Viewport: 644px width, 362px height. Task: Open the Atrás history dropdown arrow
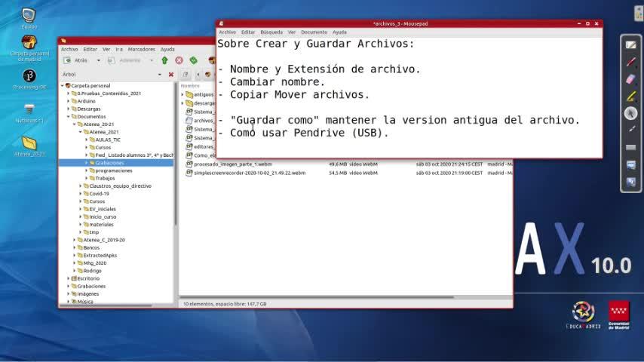[x=98, y=60]
